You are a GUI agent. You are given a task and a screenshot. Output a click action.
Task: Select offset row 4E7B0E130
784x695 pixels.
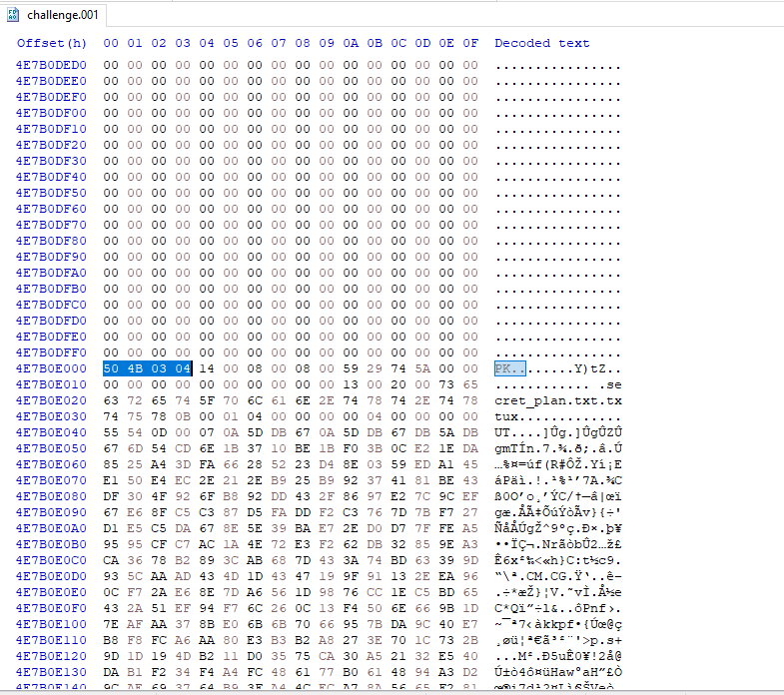point(51,673)
